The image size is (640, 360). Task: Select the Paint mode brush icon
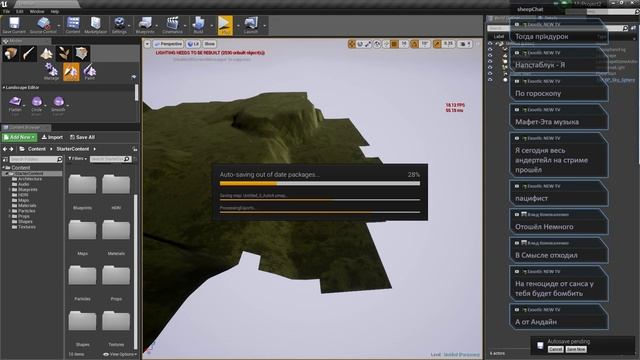tap(29, 53)
